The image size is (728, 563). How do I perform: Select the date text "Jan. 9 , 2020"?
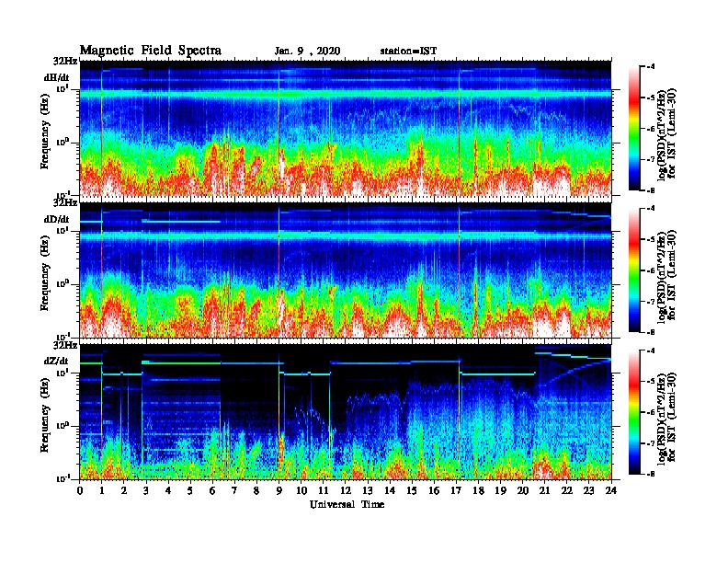[x=307, y=52]
